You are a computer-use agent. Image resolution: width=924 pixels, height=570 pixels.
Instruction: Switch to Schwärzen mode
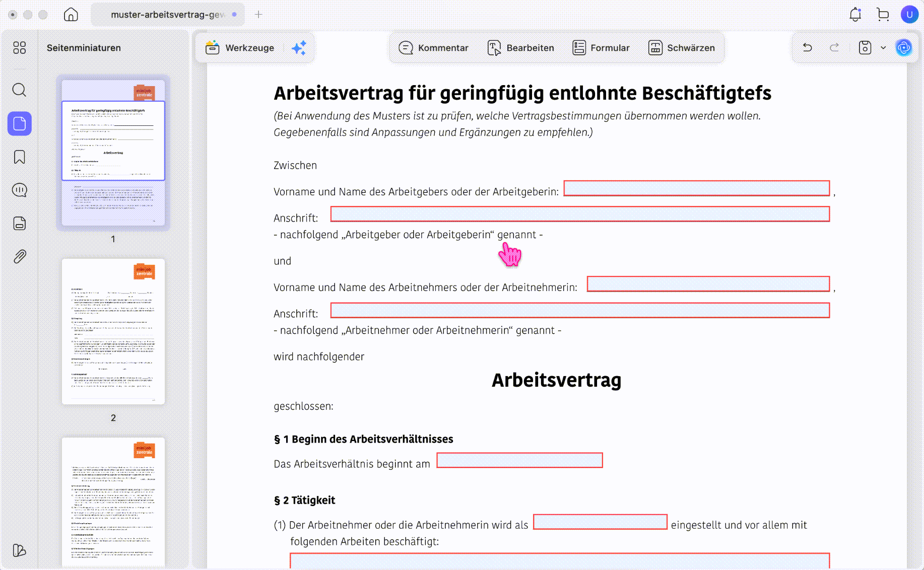pos(682,48)
